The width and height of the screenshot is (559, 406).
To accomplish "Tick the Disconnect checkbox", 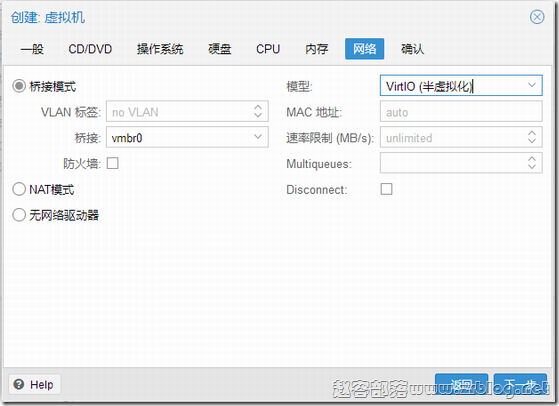I will point(386,189).
